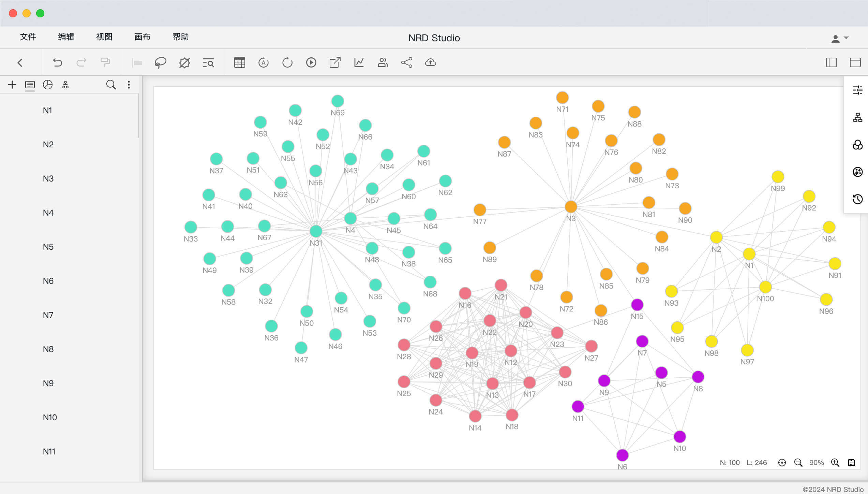Screen dimensions: 868x494
Task: Switch to list view in sidebar
Action: 30,85
